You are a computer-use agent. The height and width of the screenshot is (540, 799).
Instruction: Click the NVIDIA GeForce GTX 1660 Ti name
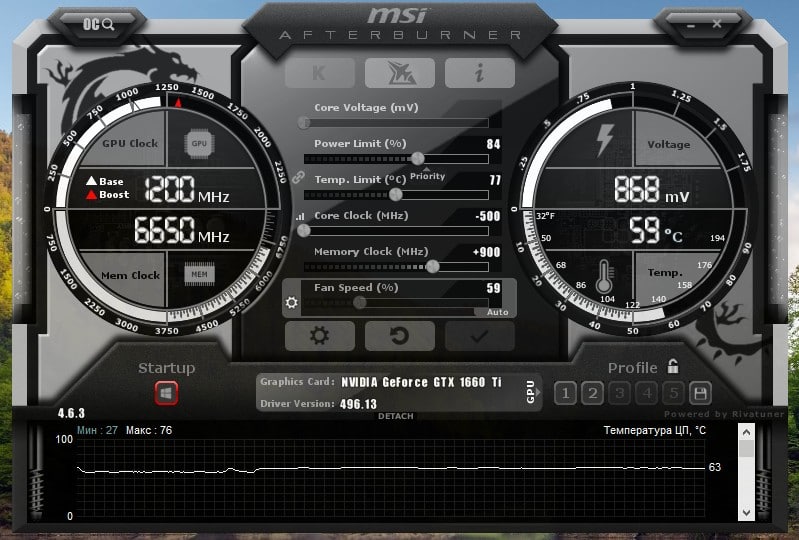click(421, 382)
